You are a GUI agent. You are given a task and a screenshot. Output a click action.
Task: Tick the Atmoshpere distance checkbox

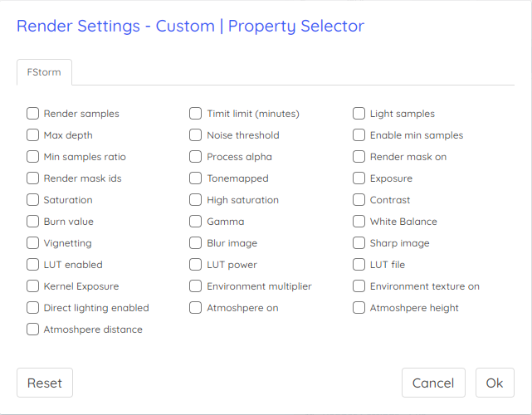pyautogui.click(x=32, y=330)
